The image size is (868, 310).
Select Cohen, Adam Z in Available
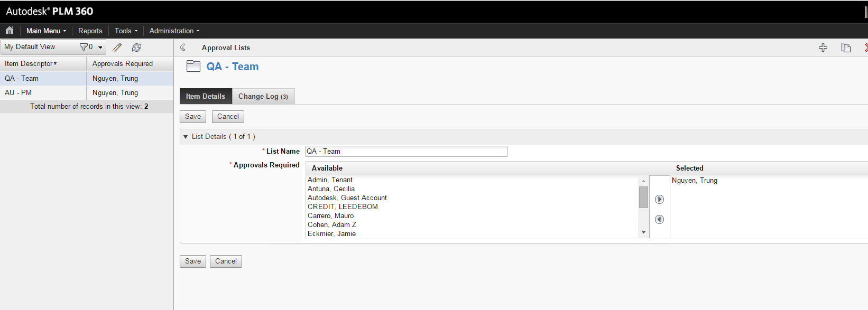(332, 224)
